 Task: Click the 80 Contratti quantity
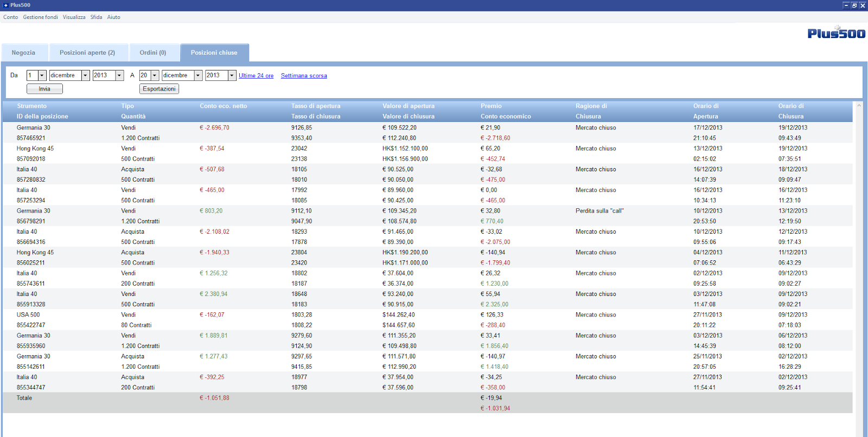[136, 325]
